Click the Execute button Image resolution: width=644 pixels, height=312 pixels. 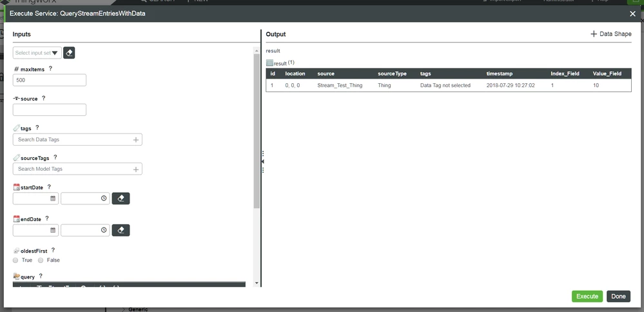point(587,297)
